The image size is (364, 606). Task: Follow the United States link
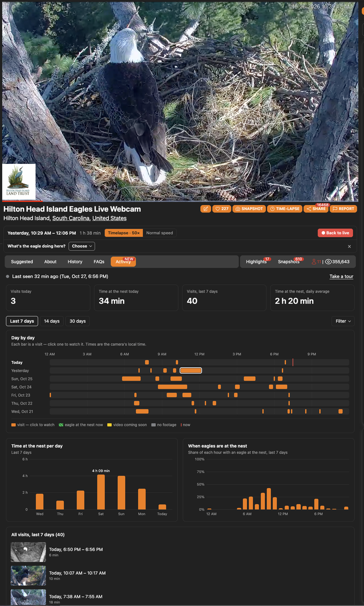[x=109, y=218]
